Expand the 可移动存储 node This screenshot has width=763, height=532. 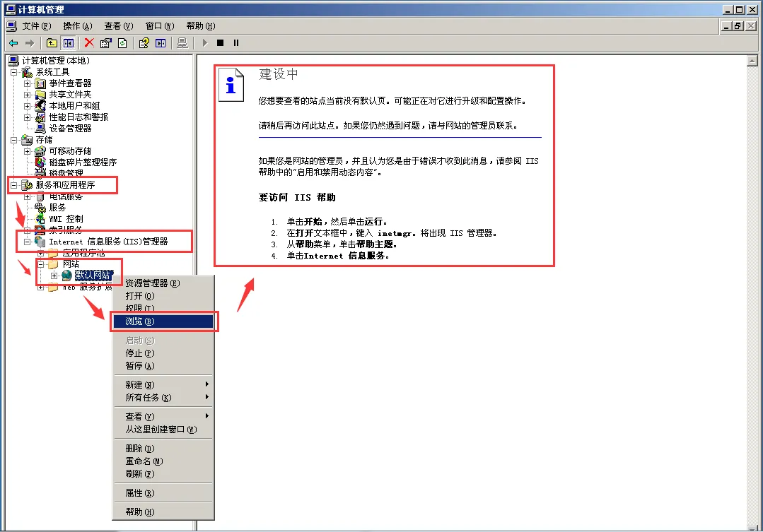(28, 151)
